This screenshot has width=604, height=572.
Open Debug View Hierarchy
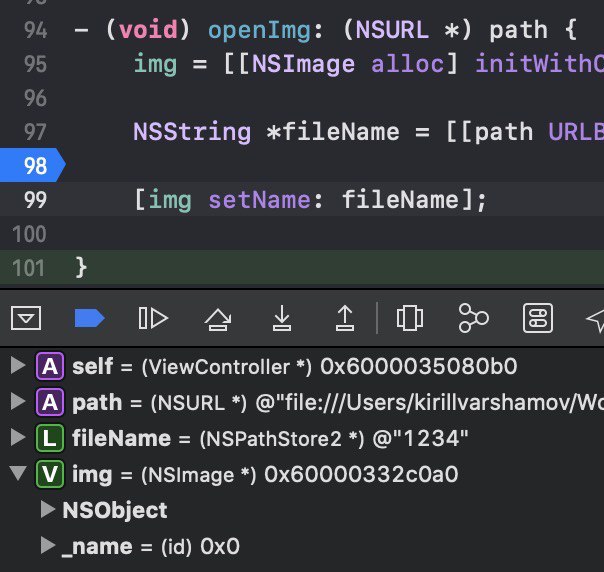(410, 318)
